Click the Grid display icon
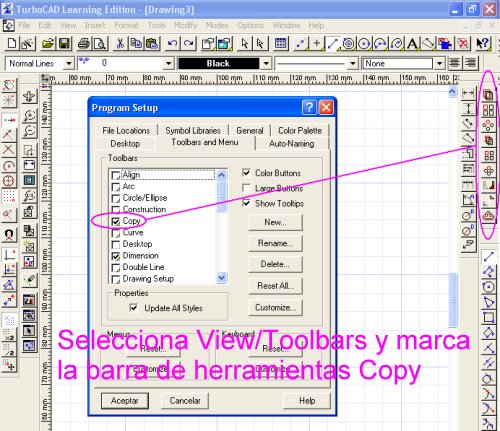Screen dimensions: 500x431 (280, 43)
